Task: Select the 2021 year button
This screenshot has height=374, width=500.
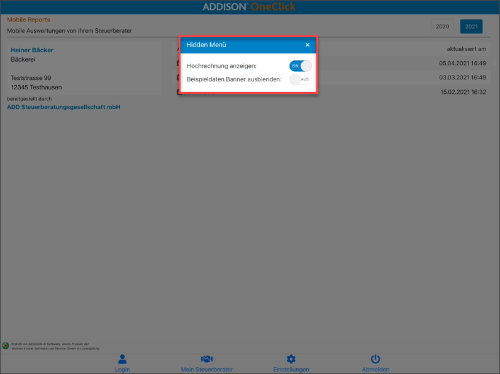Action: (x=471, y=26)
